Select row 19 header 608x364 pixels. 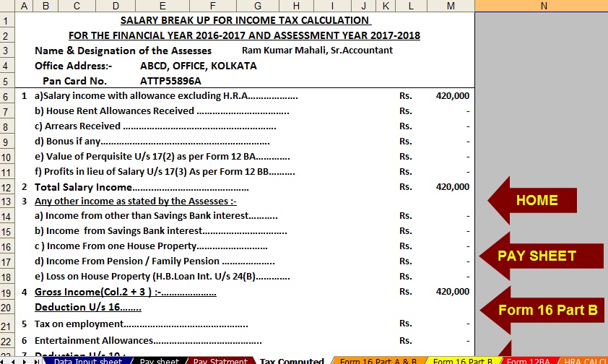pos(6,292)
